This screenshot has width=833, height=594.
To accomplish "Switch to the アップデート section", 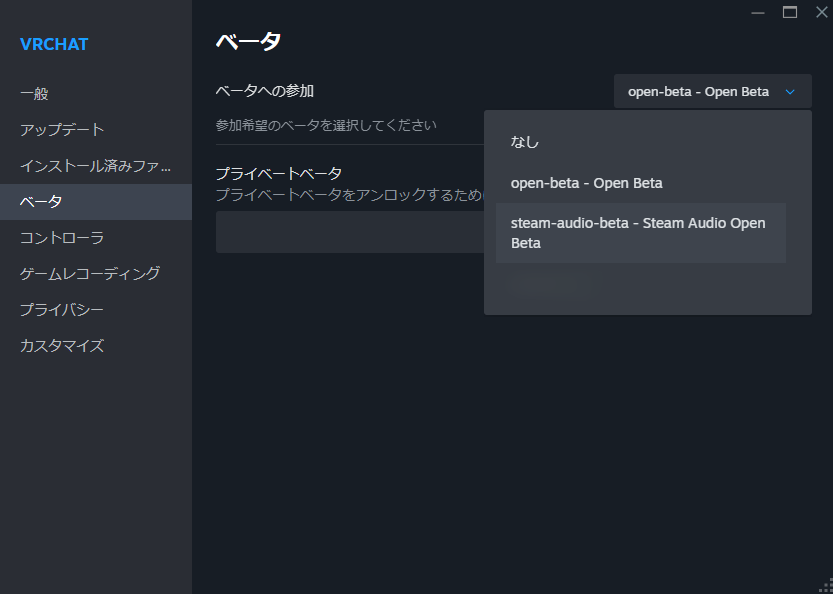I will tap(62, 130).
